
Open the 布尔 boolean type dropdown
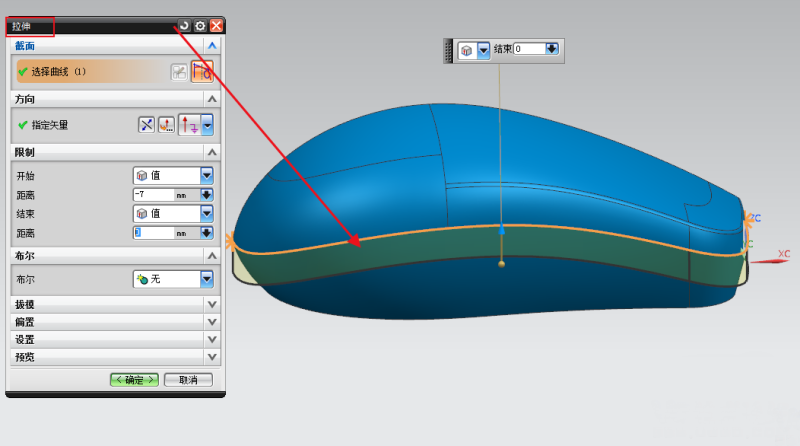(x=207, y=280)
